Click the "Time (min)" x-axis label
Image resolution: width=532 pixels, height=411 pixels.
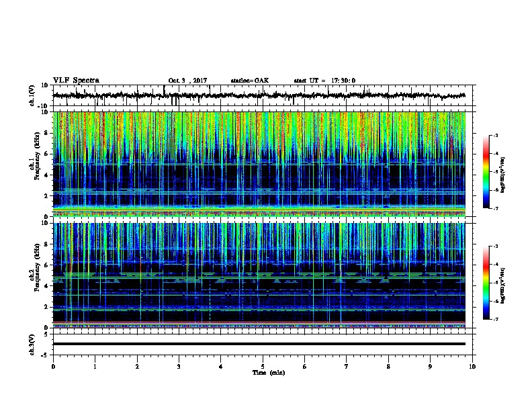(269, 373)
